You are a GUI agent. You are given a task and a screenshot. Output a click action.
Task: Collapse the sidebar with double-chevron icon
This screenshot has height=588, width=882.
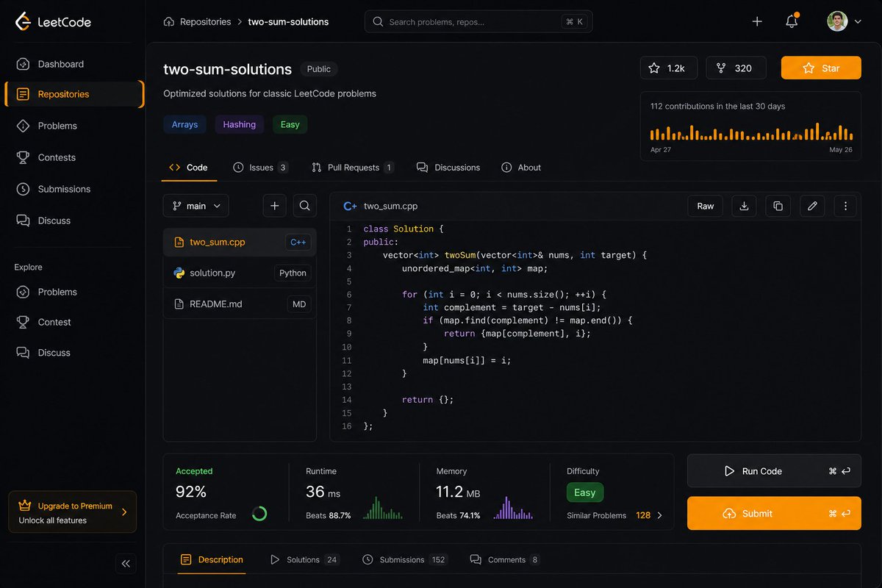(x=126, y=564)
